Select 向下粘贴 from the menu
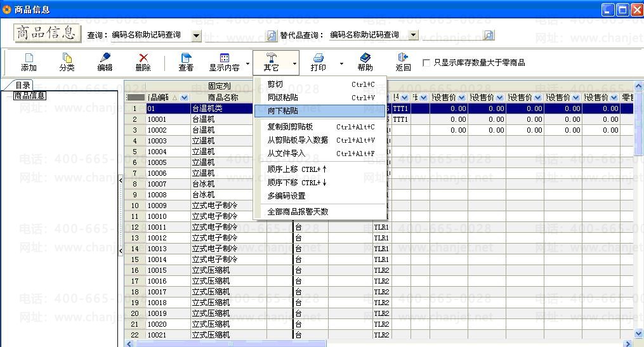Image resolution: width=644 pixels, height=347 pixels. click(283, 111)
